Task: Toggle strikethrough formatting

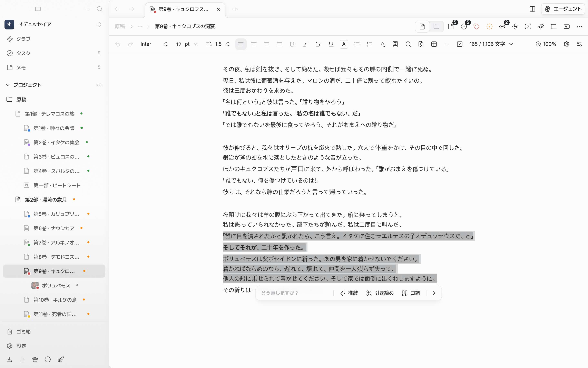Action: click(318, 44)
